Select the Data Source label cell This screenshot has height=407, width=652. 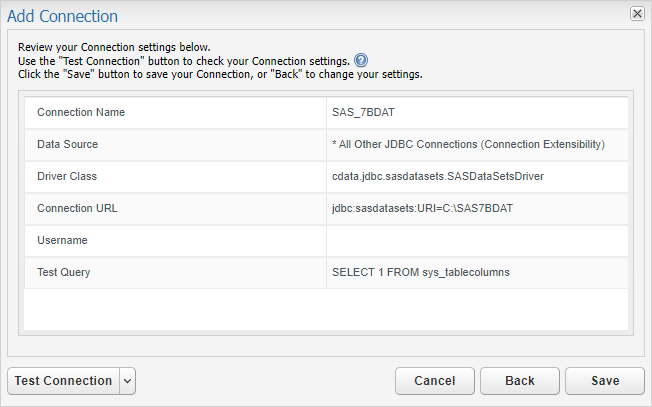[67, 144]
